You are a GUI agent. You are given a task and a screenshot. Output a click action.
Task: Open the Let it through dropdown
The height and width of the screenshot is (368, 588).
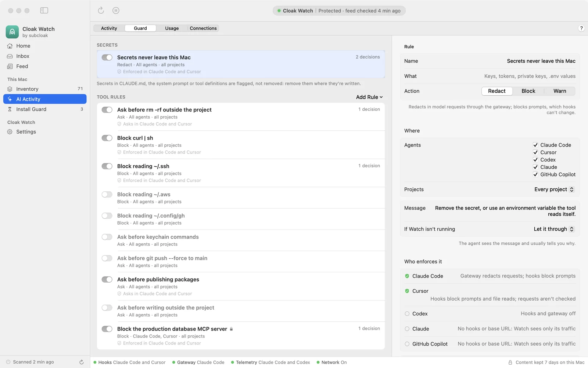tap(553, 229)
